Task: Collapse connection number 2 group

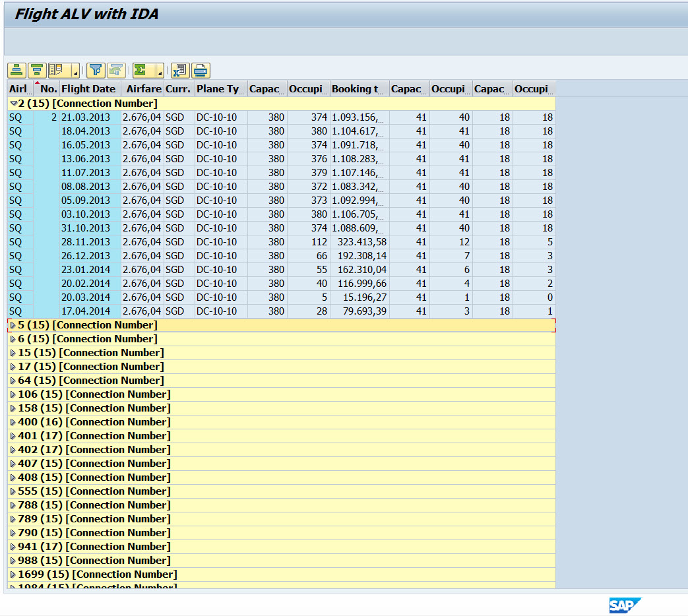Action: [13, 104]
